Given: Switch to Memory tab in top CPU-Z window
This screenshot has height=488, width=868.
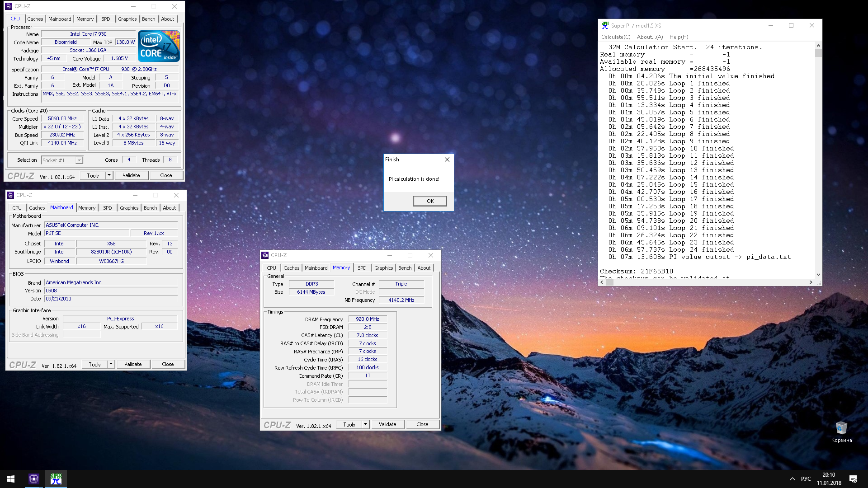Looking at the screenshot, I should click(x=85, y=19).
